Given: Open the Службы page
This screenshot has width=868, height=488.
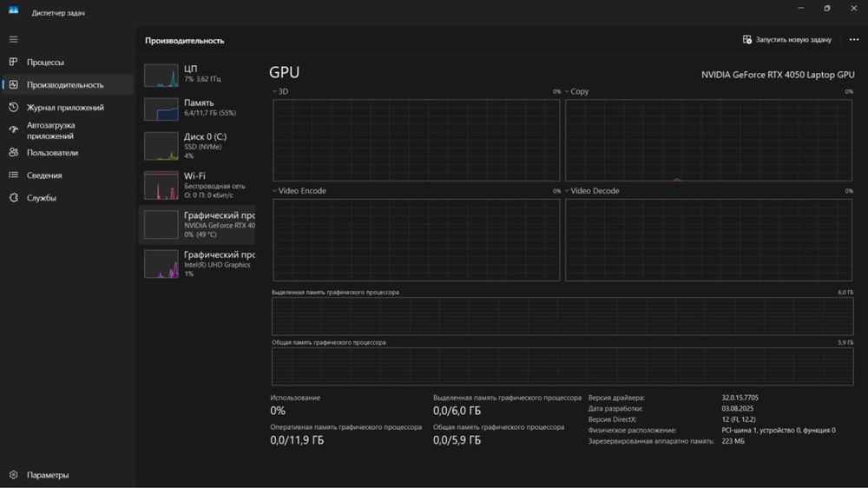Looking at the screenshot, I should coord(67,198).
